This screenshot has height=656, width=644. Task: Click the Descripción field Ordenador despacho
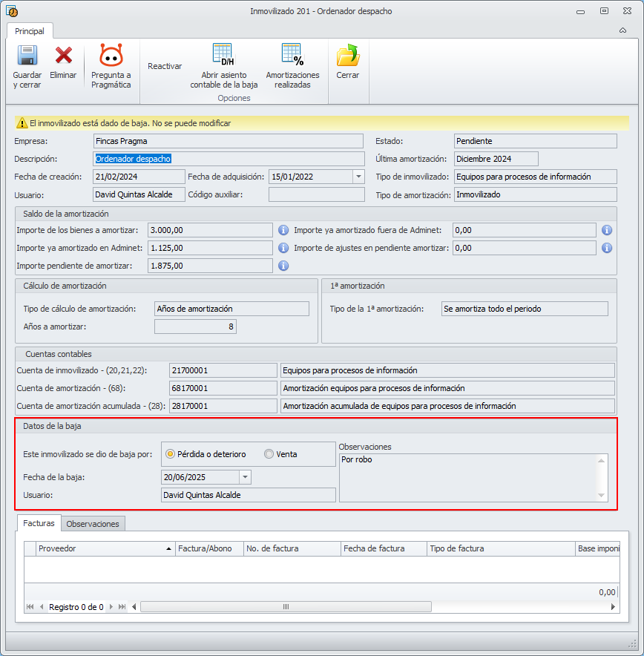click(x=229, y=159)
